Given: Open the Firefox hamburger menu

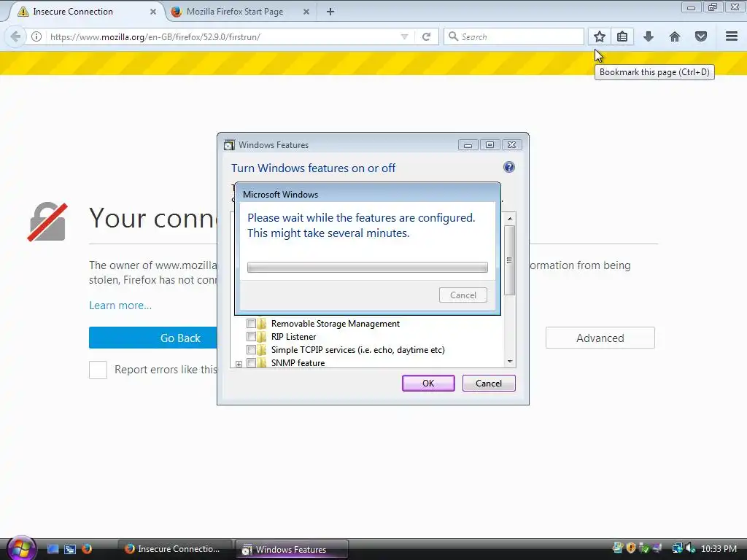Looking at the screenshot, I should coord(732,36).
